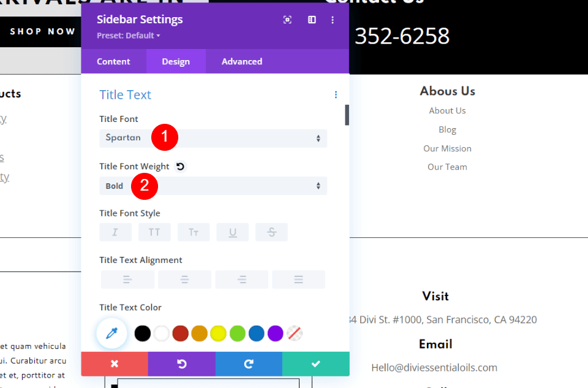Toggle uppercase TT formatting for title

[x=154, y=232]
